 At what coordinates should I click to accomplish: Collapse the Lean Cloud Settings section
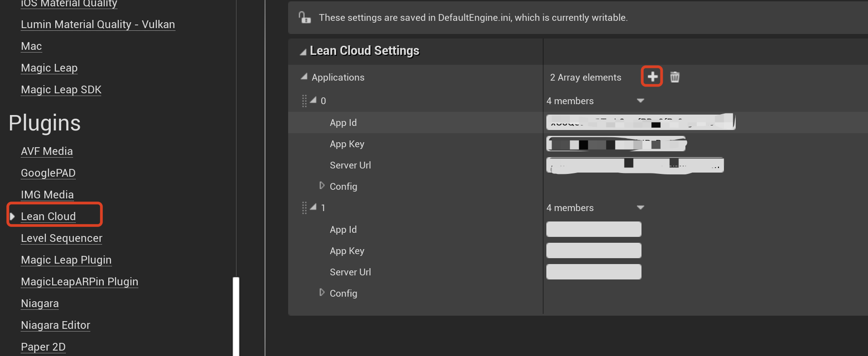pos(303,52)
